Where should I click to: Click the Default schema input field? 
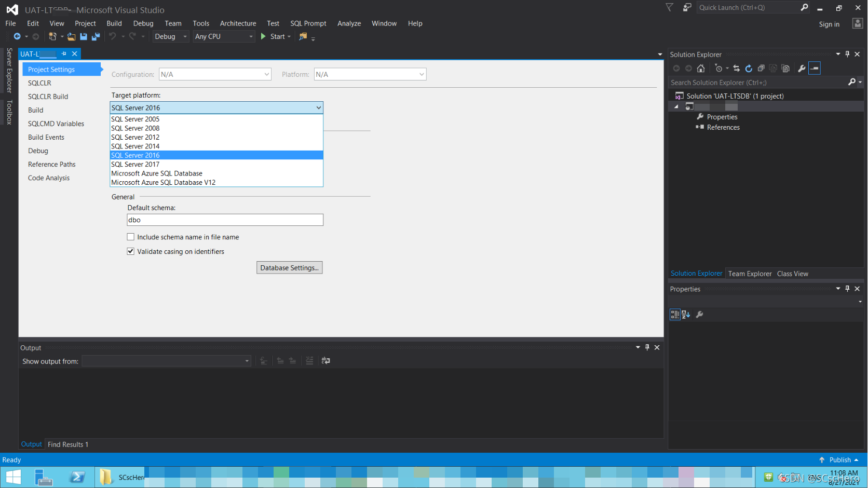pos(225,220)
